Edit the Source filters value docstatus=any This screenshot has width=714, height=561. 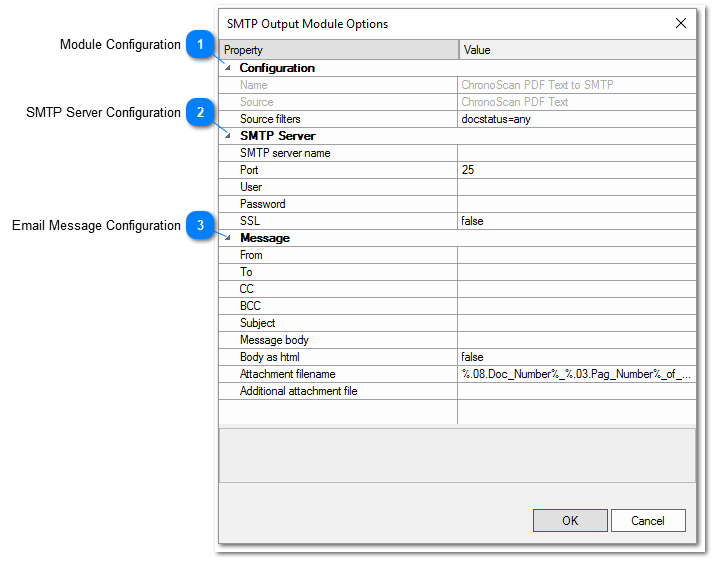576,119
